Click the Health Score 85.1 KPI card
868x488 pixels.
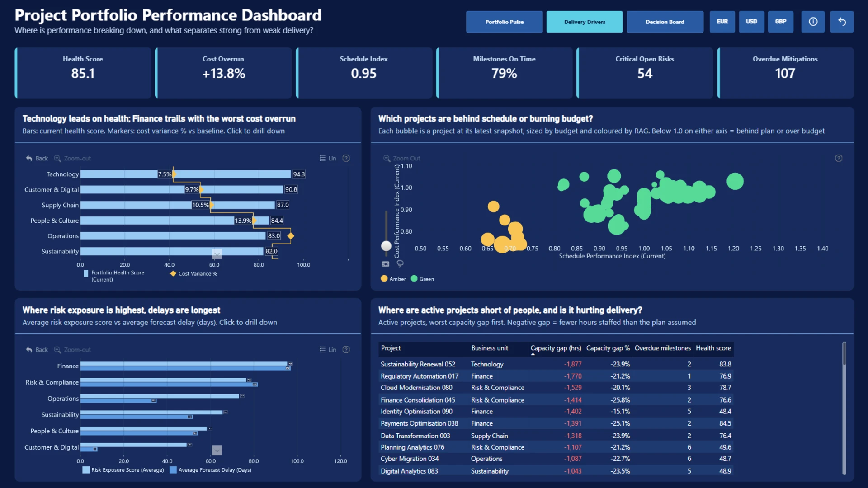[x=83, y=73]
